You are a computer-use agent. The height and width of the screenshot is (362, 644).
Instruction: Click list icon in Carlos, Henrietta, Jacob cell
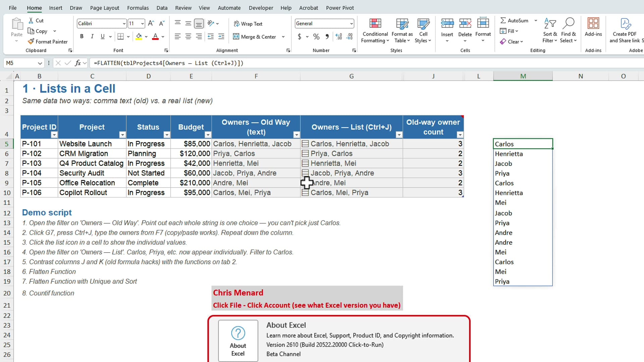coord(305,144)
